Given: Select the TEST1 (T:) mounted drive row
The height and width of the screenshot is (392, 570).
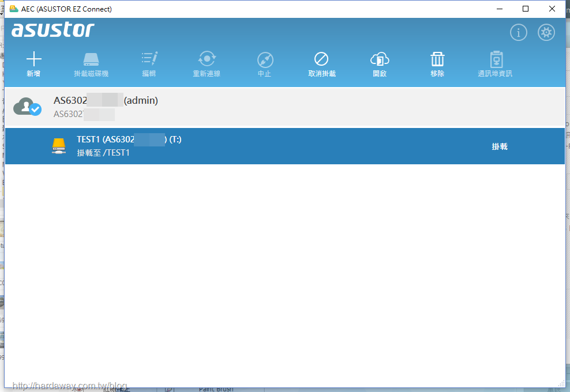Looking at the screenshot, I should point(285,146).
